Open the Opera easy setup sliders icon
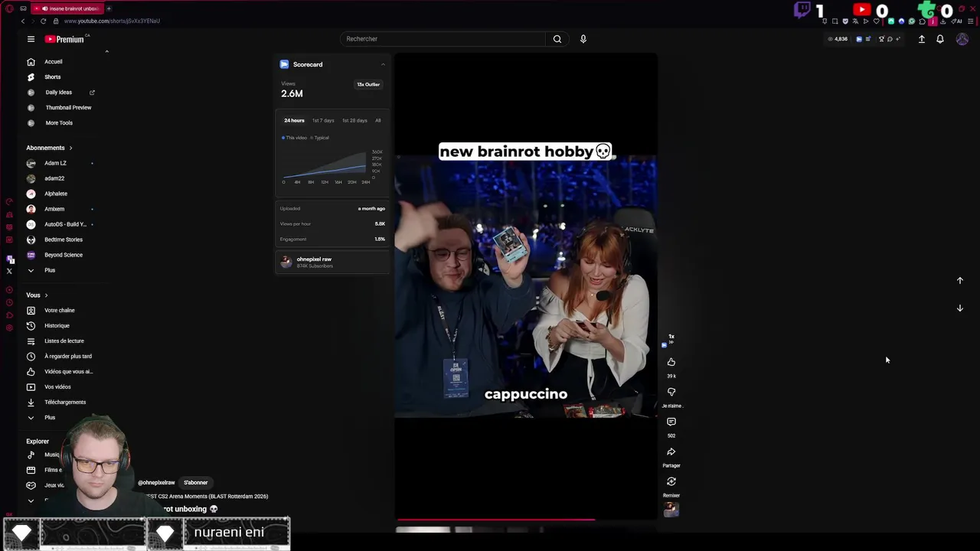 pos(972,21)
